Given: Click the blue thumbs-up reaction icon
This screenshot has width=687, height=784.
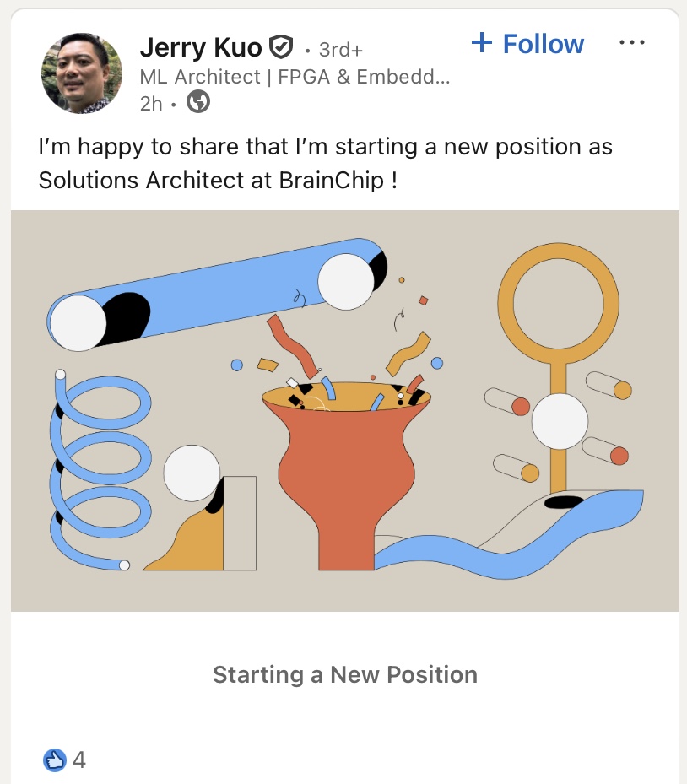Looking at the screenshot, I should click(x=54, y=760).
